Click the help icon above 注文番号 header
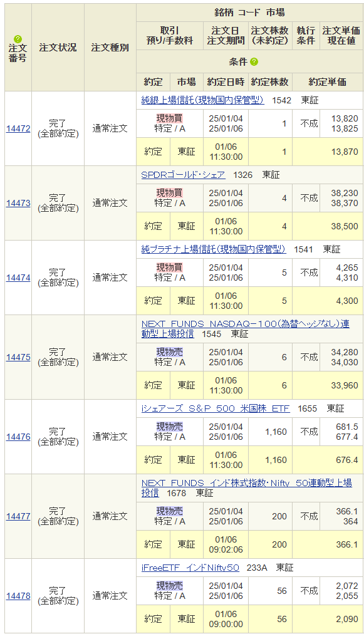This screenshot has width=364, height=634. pyautogui.click(x=18, y=39)
